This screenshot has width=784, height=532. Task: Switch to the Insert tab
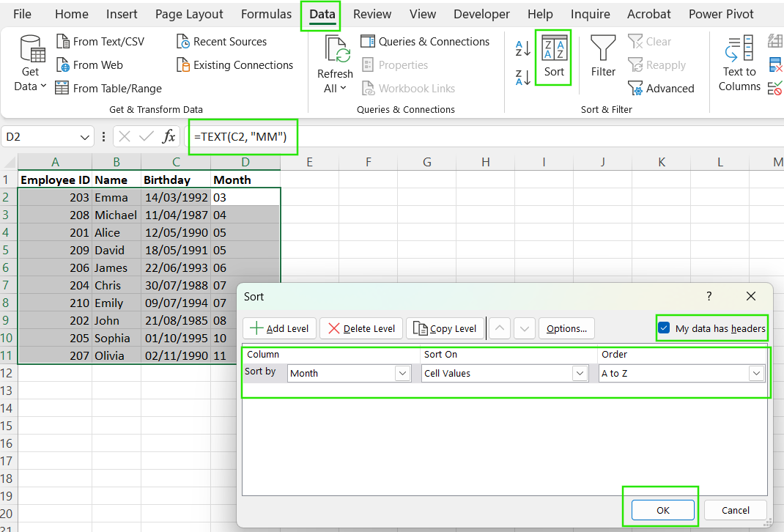(122, 14)
